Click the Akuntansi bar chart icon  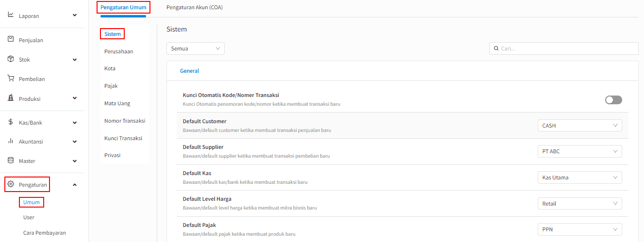(11, 141)
